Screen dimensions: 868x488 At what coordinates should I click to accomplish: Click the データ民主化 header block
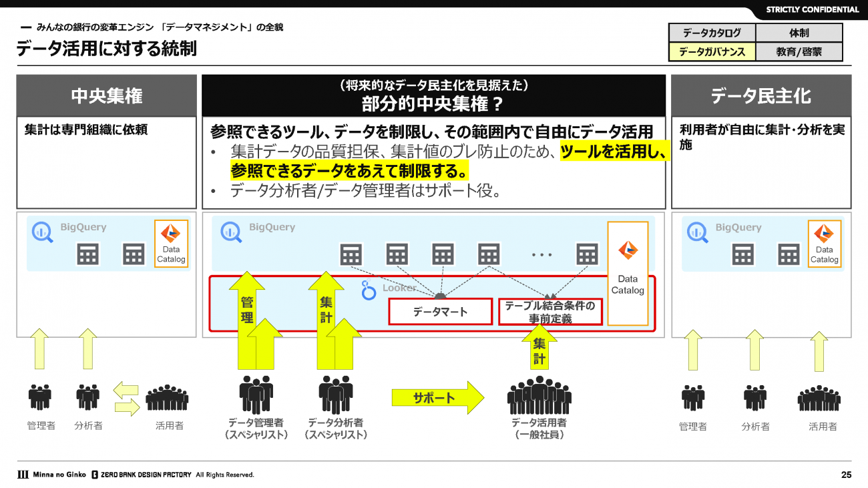coord(761,96)
